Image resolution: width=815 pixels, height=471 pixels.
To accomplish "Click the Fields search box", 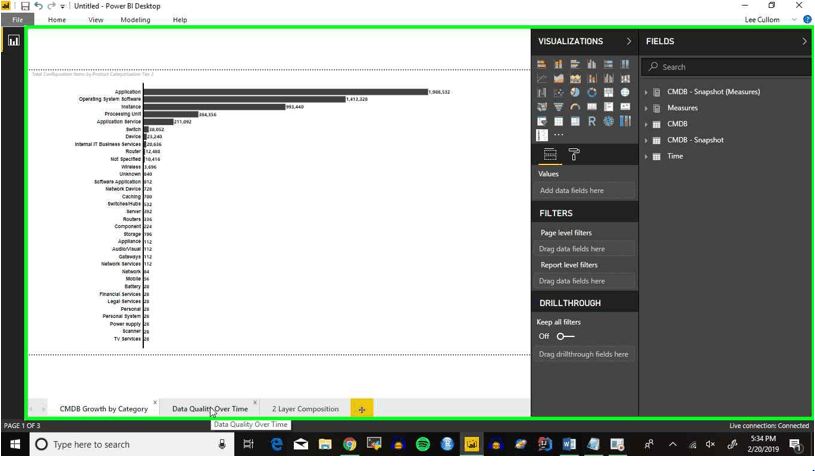I will click(x=726, y=67).
